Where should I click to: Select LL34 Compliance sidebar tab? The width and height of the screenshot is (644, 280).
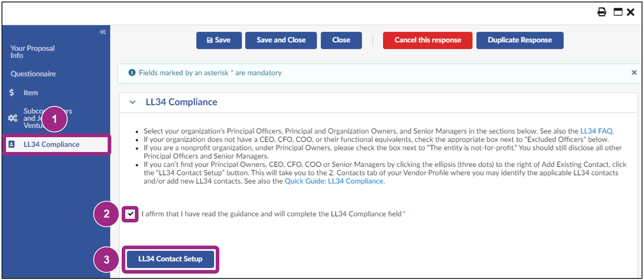pyautogui.click(x=56, y=144)
